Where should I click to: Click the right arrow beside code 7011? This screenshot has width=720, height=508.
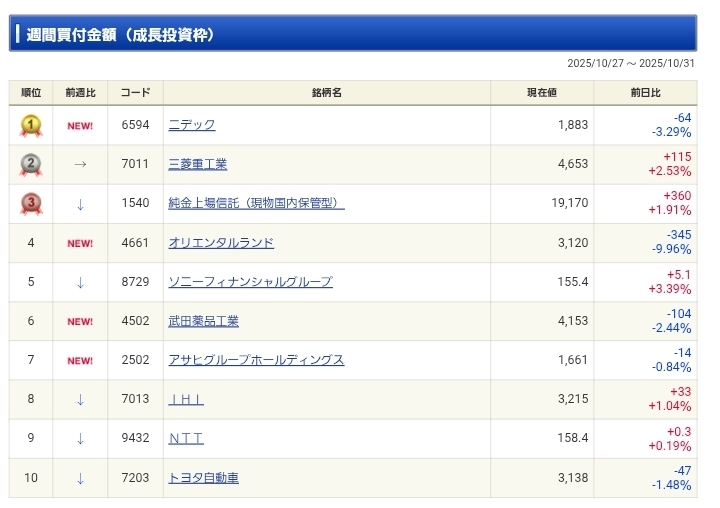click(x=80, y=165)
